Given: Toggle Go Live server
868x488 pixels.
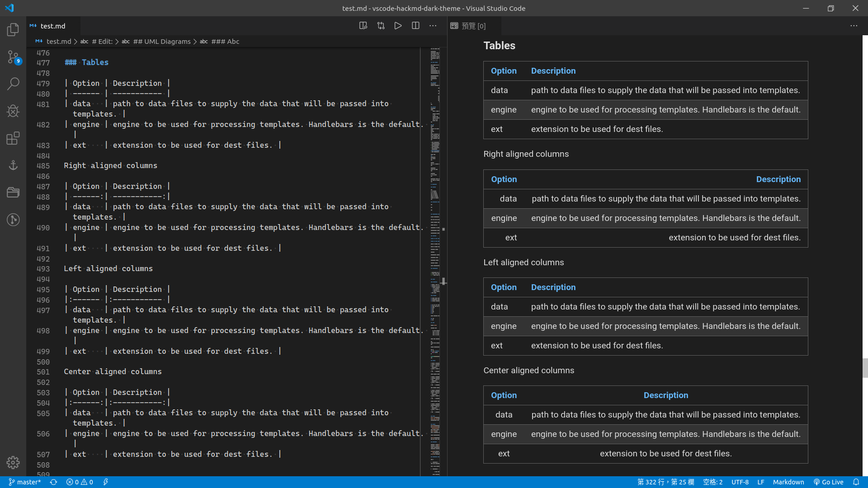Looking at the screenshot, I should 828,482.
